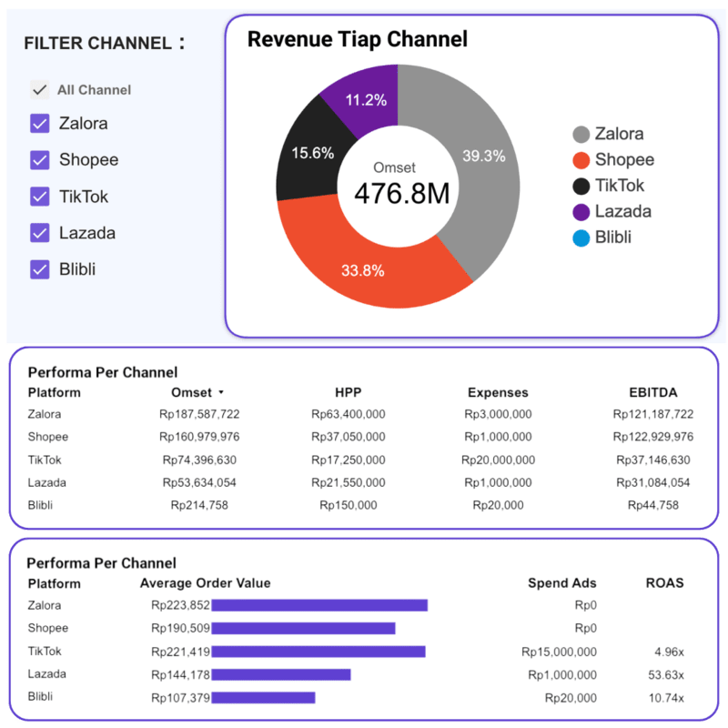Select the blue Blibli legend dot
Image resolution: width=728 pixels, height=728 pixels.
click(x=581, y=238)
